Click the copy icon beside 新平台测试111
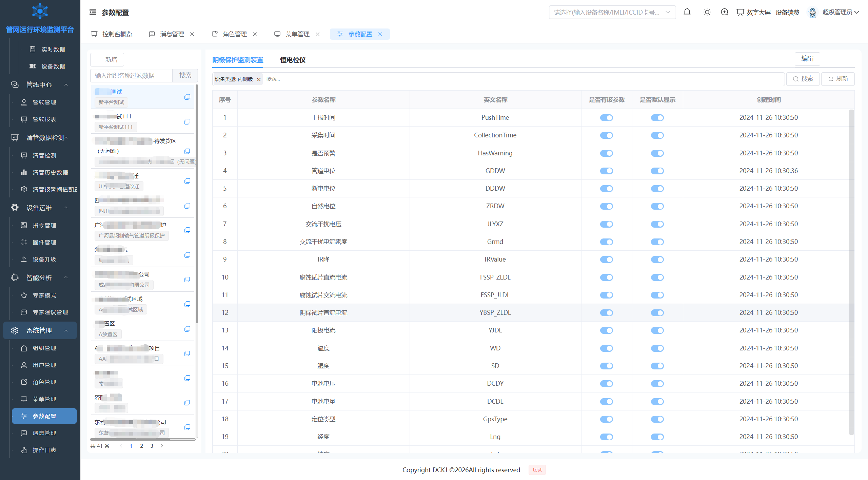The height and width of the screenshot is (480, 868). 187,121
